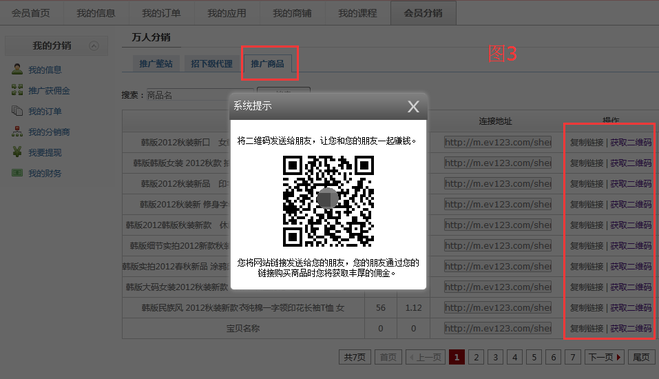
Task: Collapse the 我的分销 sidebar section arrow
Action: pyautogui.click(x=94, y=46)
